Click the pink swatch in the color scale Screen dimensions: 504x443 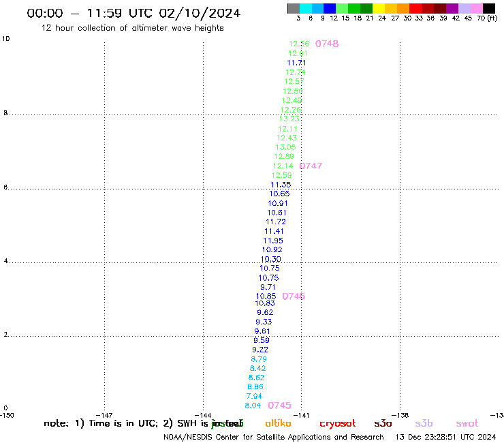tap(476, 8)
